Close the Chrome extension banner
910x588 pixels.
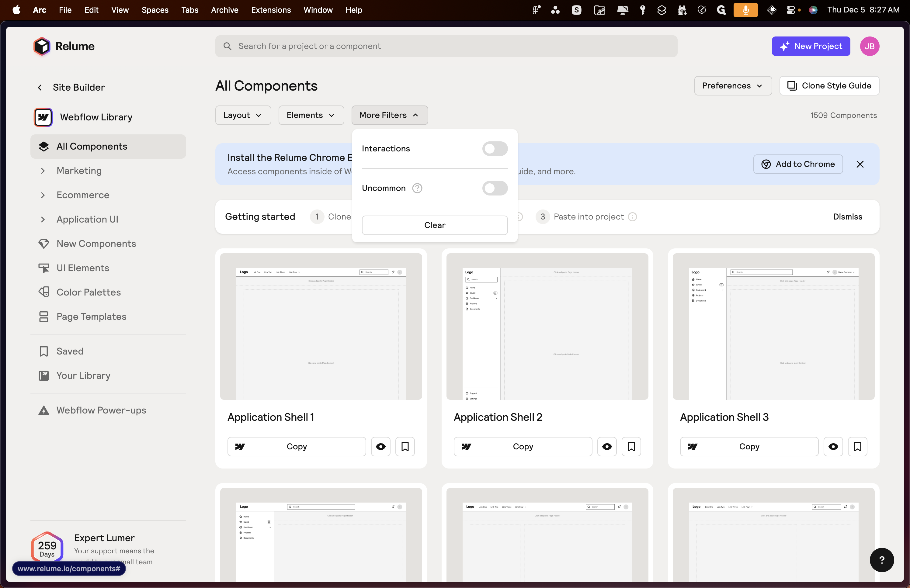pyautogui.click(x=860, y=164)
